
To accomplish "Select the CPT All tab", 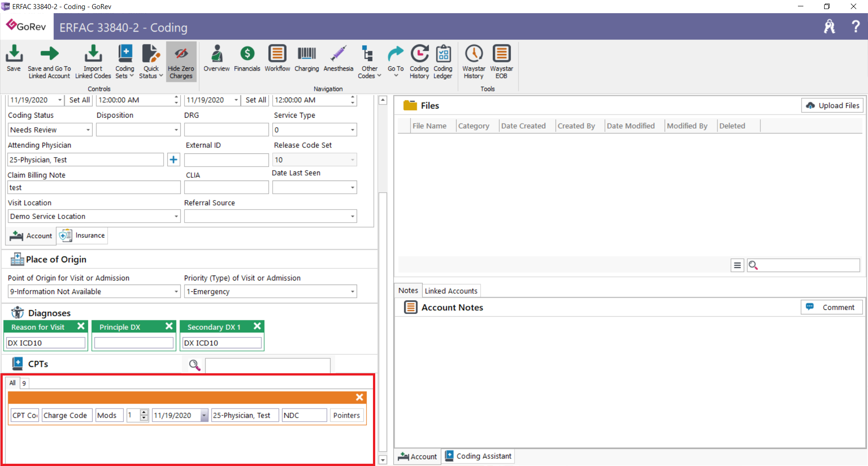I will [13, 383].
